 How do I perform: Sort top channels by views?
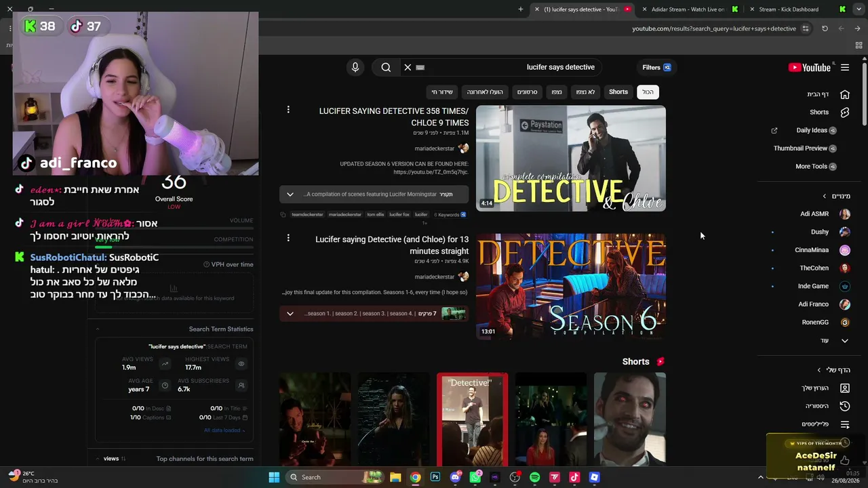(115, 459)
